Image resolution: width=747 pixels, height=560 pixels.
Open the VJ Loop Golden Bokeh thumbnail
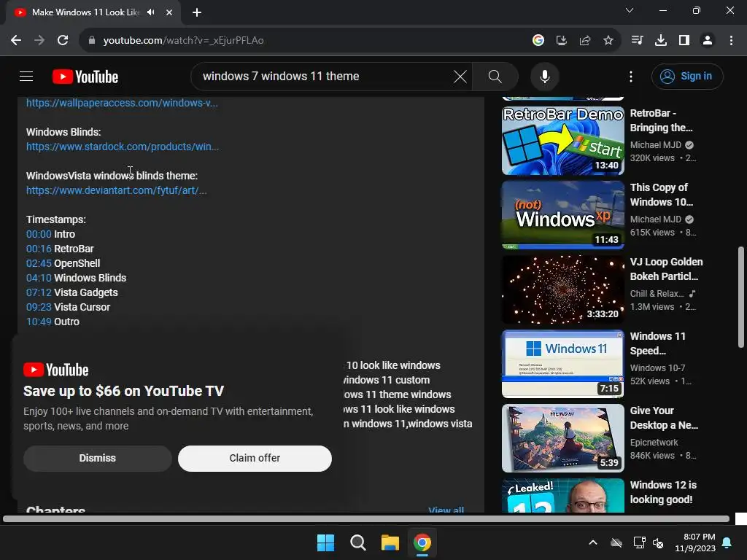[562, 289]
